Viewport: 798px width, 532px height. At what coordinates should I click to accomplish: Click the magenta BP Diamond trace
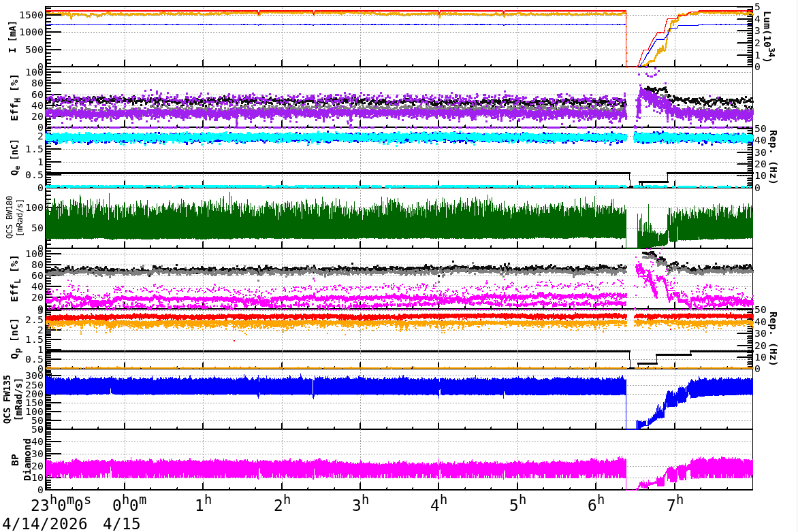[x=336, y=469]
